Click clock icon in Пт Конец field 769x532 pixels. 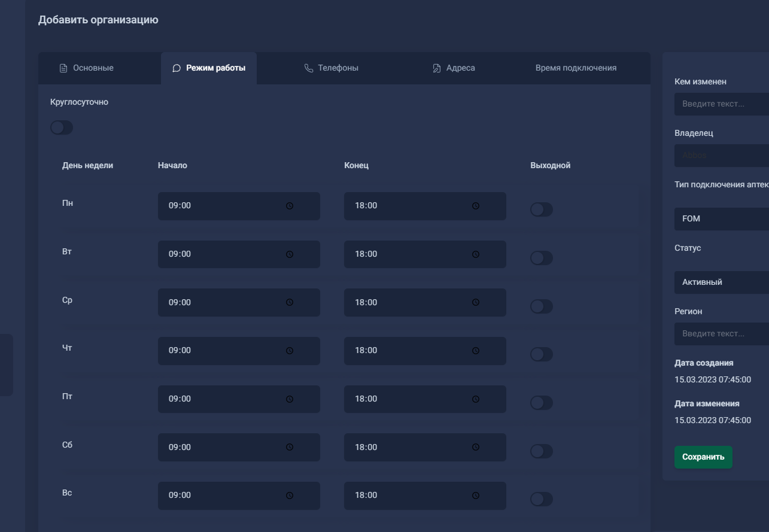476,399
